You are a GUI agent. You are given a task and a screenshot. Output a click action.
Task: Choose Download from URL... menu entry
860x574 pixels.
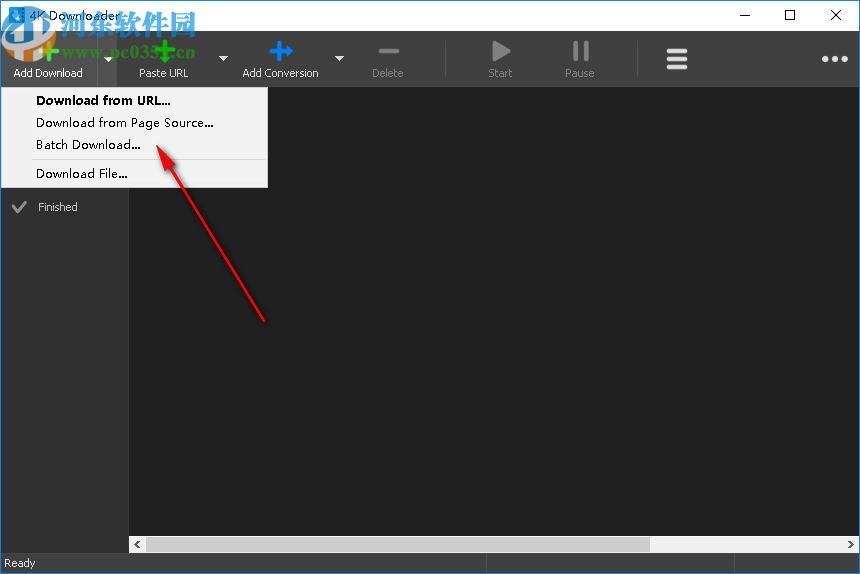pyautogui.click(x=134, y=100)
